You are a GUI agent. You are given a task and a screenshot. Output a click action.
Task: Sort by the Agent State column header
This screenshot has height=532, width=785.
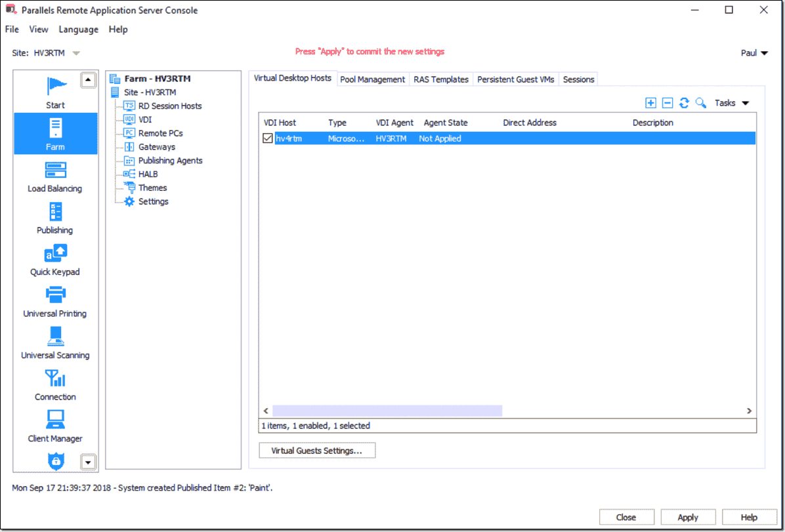[x=446, y=123]
